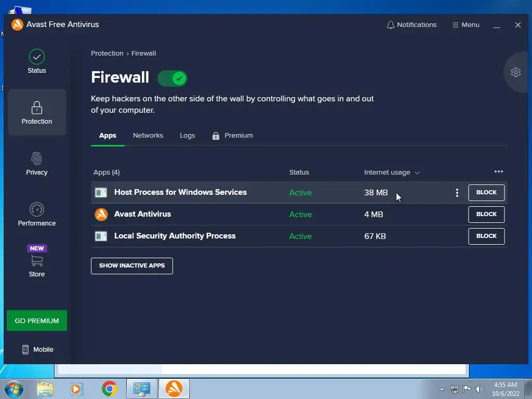Open the apps list three-dot options menu

[x=498, y=171]
